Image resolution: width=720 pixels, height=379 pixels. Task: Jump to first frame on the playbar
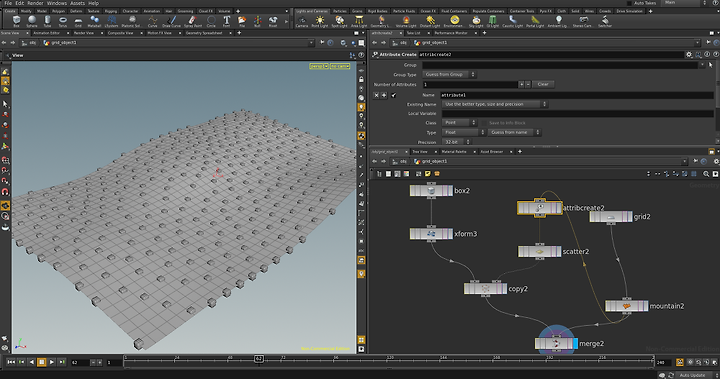click(11, 362)
